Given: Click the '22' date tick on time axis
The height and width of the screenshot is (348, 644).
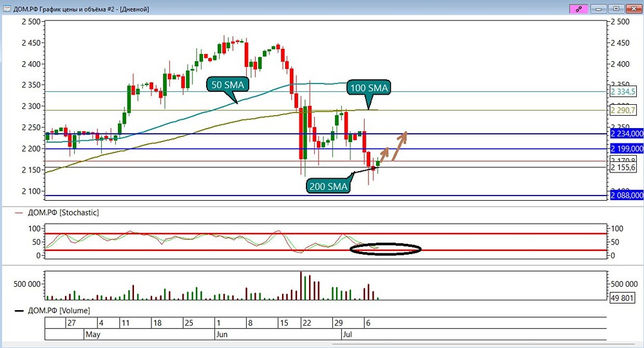Looking at the screenshot, I should click(307, 323).
